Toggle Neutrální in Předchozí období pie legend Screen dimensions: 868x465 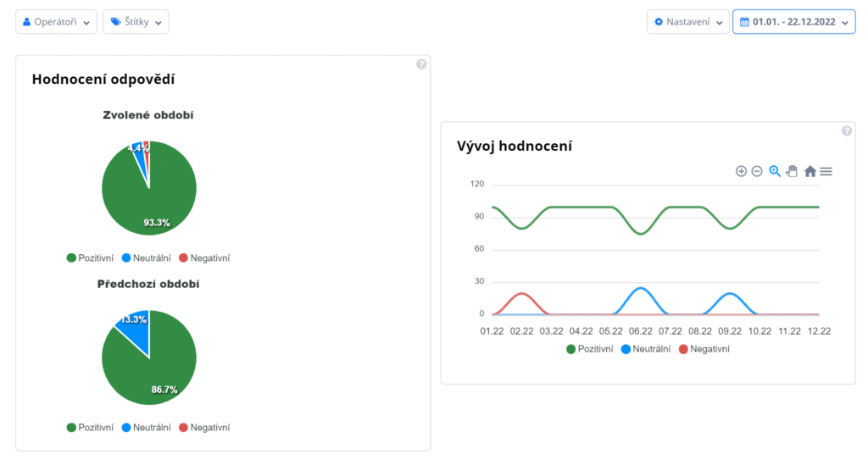[x=146, y=428]
